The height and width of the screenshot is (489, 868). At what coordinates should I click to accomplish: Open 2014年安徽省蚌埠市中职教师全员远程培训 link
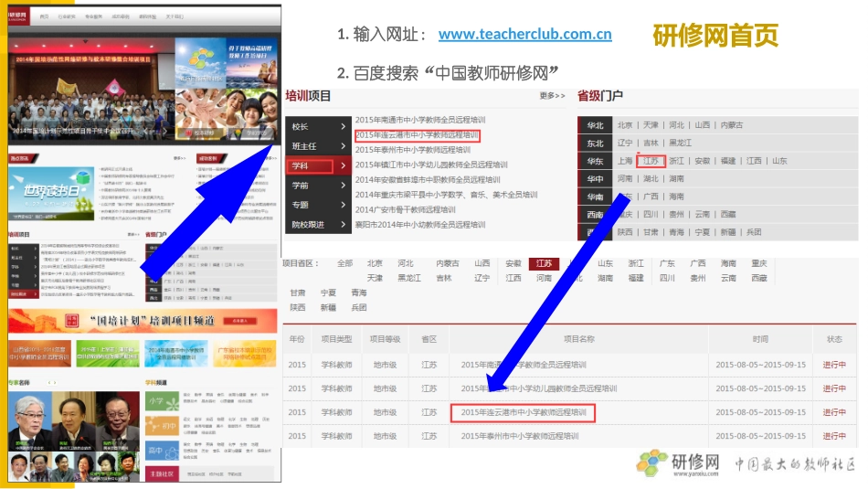[x=428, y=180]
